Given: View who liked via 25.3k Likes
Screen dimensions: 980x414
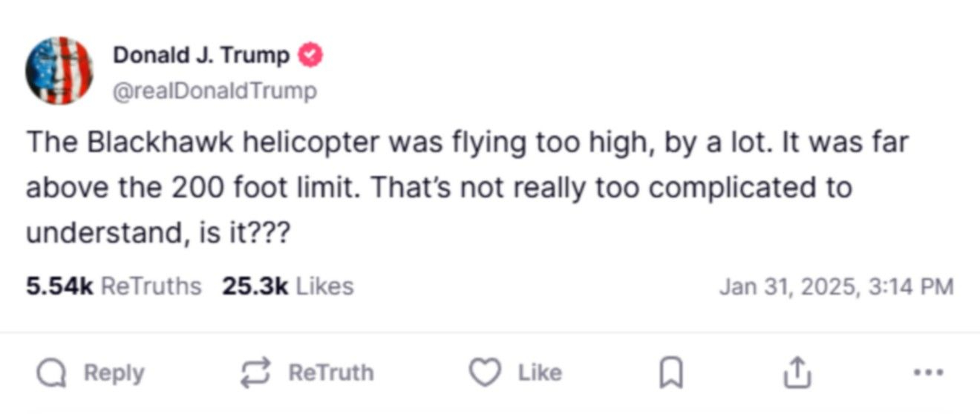Looking at the screenshot, I should click(287, 286).
